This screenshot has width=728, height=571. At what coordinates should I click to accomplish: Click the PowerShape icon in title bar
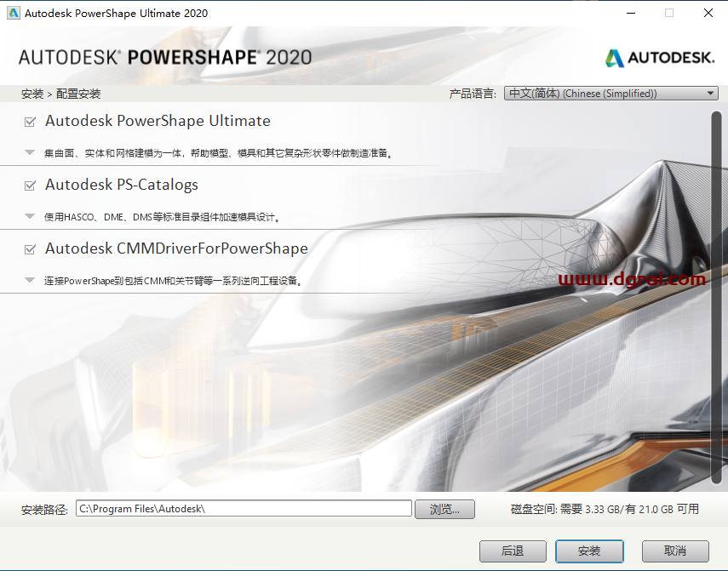[x=12, y=13]
